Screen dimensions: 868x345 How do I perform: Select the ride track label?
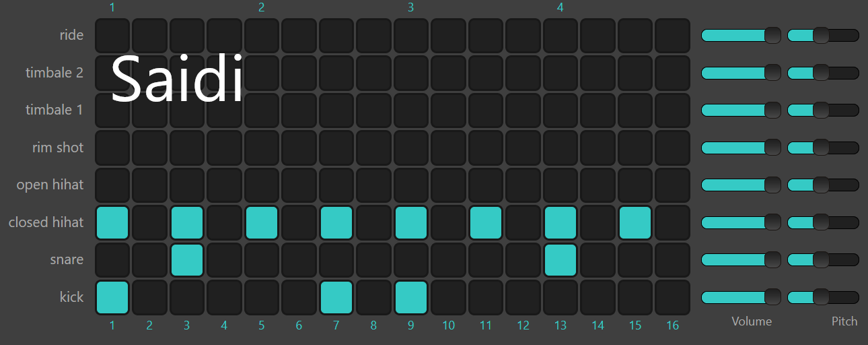click(x=71, y=35)
